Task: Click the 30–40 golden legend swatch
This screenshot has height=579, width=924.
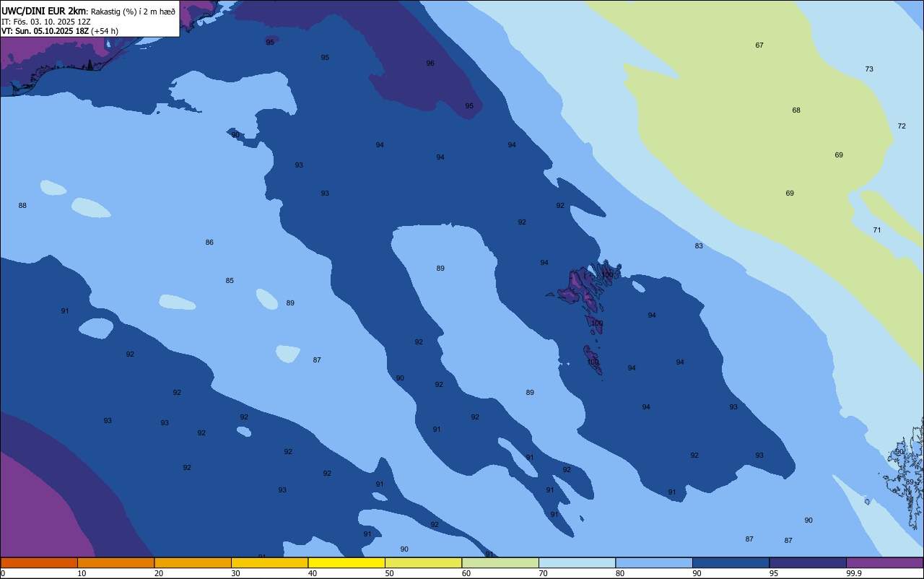Action: (269, 562)
